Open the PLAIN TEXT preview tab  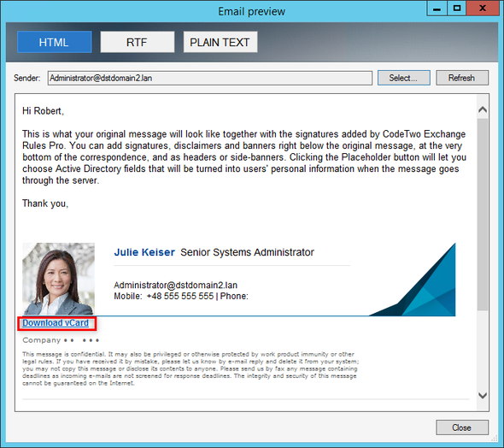(220, 42)
